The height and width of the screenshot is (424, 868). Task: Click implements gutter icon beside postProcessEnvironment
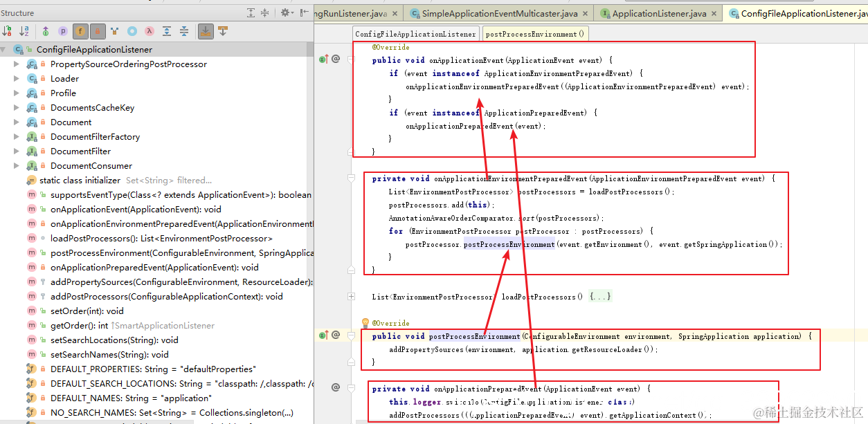point(323,335)
